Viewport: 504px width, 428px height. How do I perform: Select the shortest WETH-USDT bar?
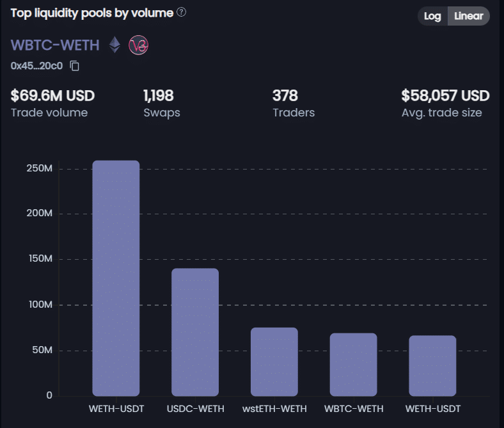point(432,366)
